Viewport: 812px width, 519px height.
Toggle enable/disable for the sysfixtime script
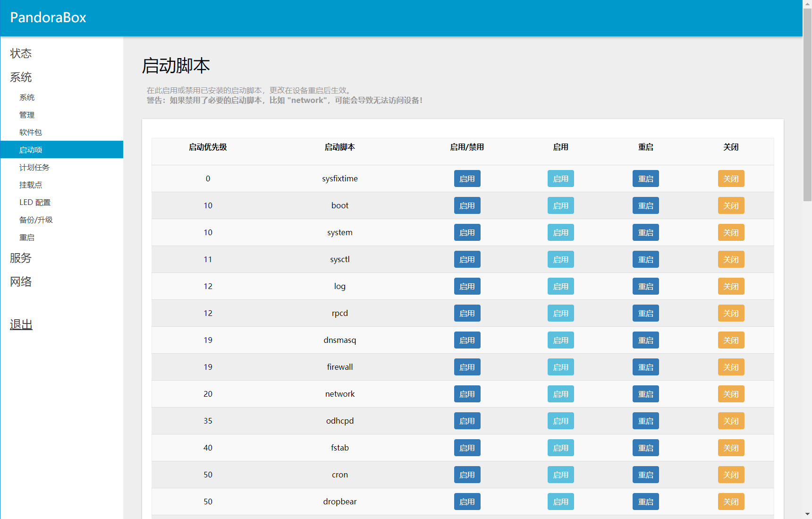tap(467, 179)
